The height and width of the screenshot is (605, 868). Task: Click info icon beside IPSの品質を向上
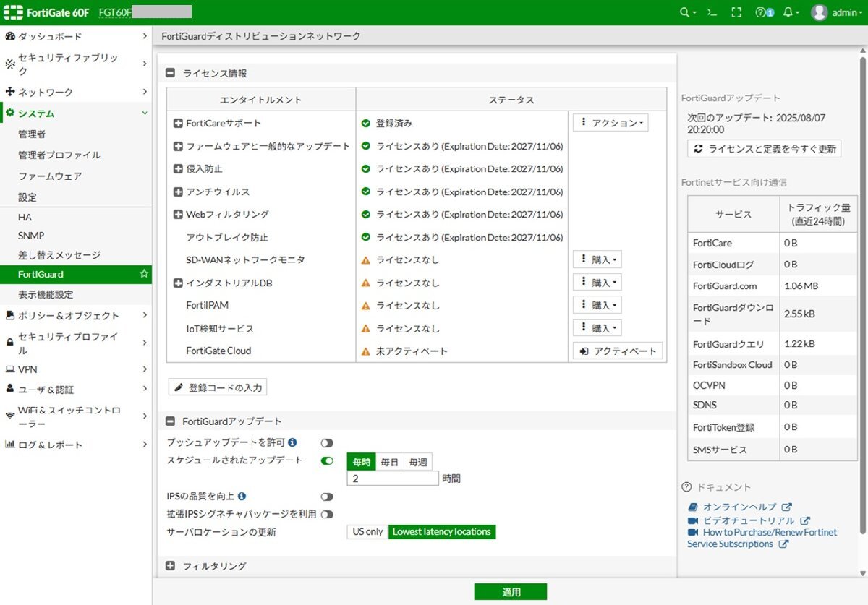(x=242, y=497)
